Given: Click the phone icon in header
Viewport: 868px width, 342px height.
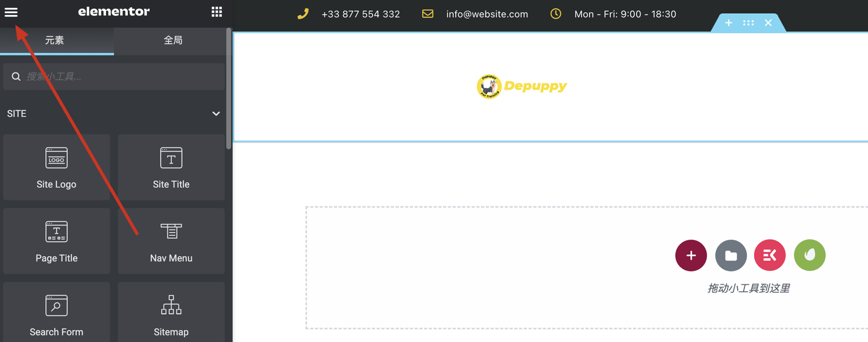Looking at the screenshot, I should tap(303, 14).
